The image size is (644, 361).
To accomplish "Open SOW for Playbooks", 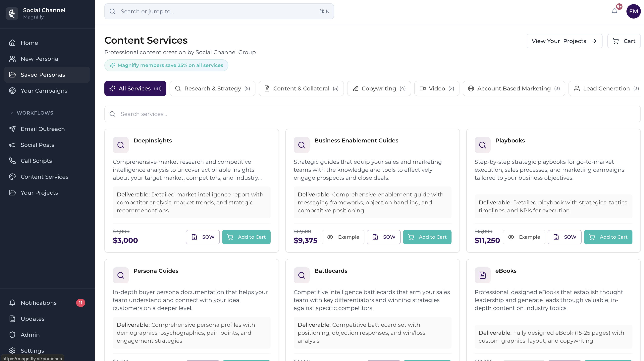I will tap(564, 237).
